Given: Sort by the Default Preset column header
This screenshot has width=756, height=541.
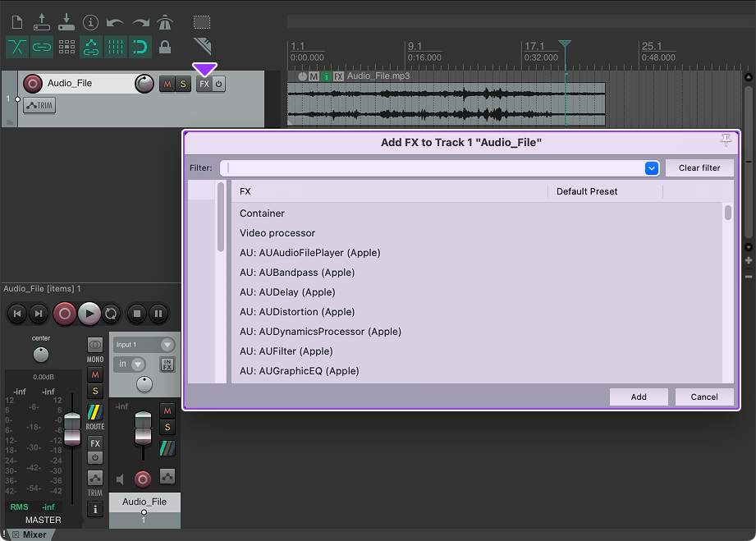Looking at the screenshot, I should 605,191.
